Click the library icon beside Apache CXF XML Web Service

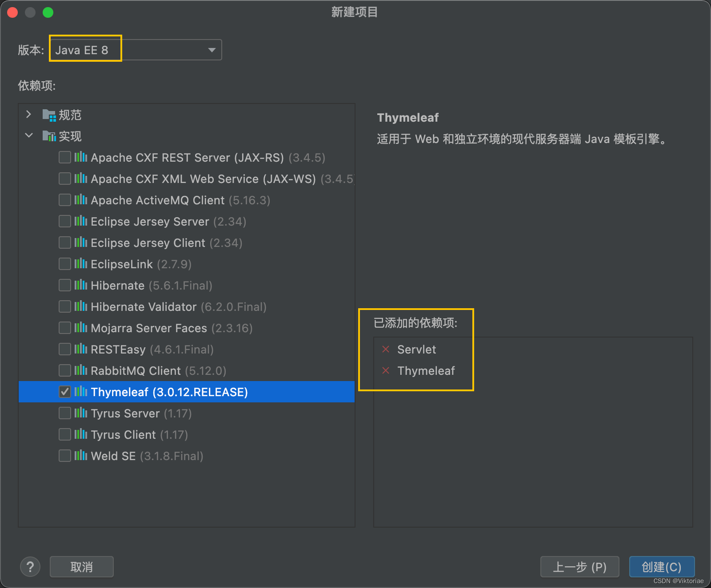click(x=81, y=178)
